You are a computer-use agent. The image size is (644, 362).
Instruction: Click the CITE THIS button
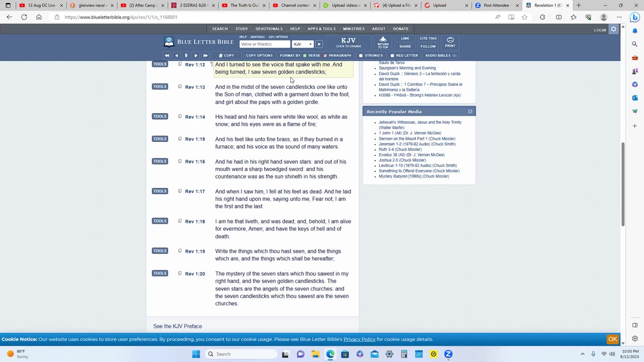pyautogui.click(x=428, y=38)
